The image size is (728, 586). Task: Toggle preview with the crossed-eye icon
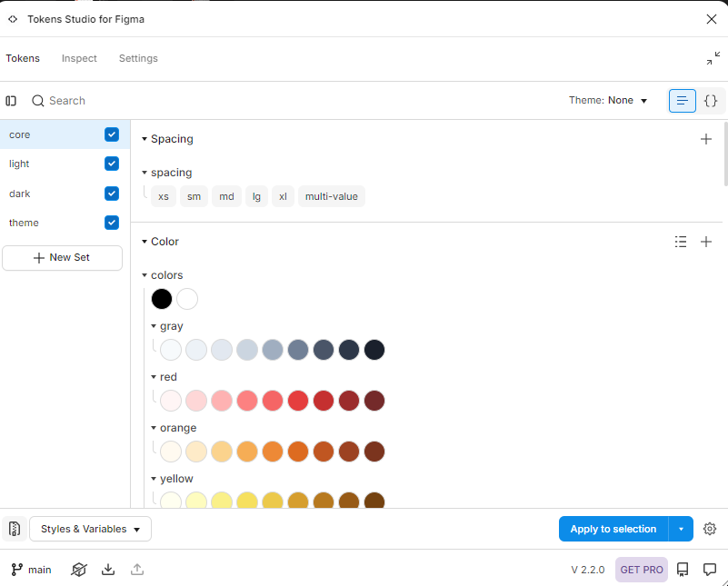[x=79, y=570]
